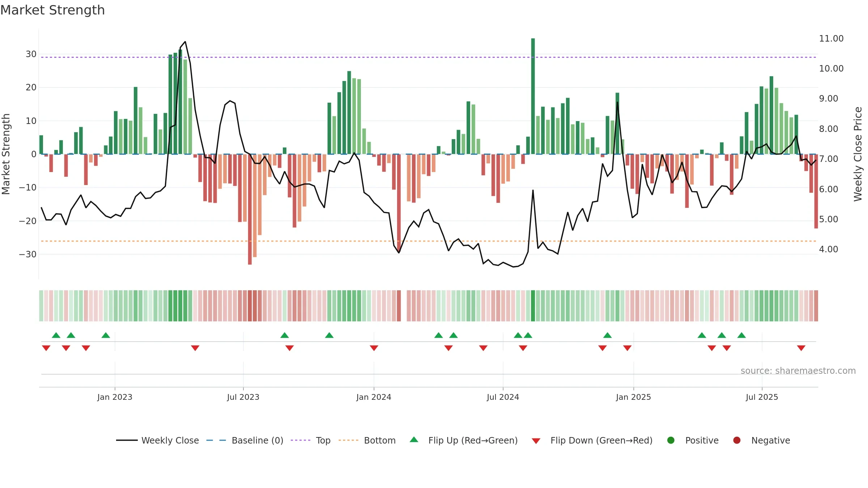Click the Jul 2023 axis label
The width and height of the screenshot is (868, 488).
243,397
